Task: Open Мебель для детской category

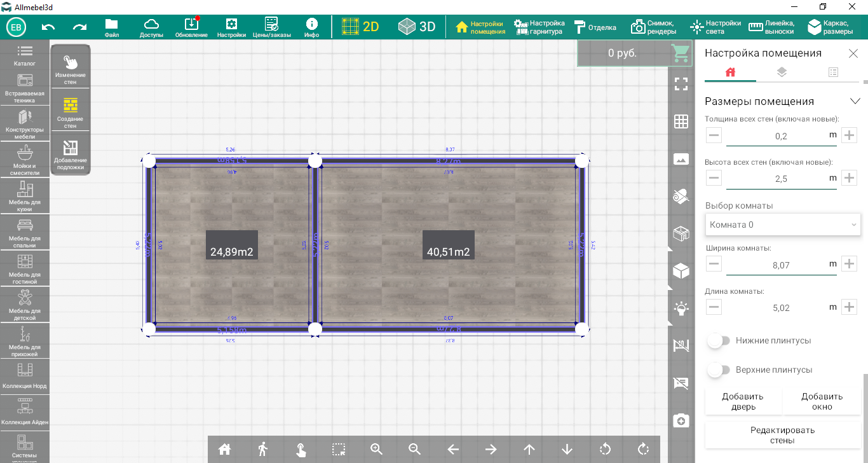Action: coord(25,305)
